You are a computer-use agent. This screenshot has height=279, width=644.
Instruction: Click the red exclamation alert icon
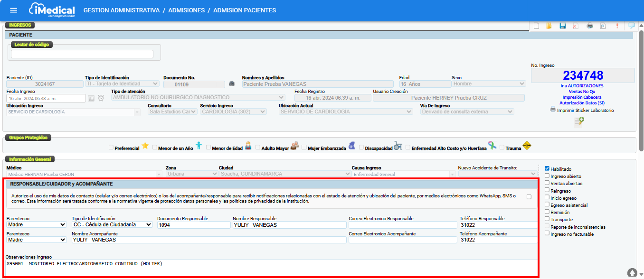617,26
